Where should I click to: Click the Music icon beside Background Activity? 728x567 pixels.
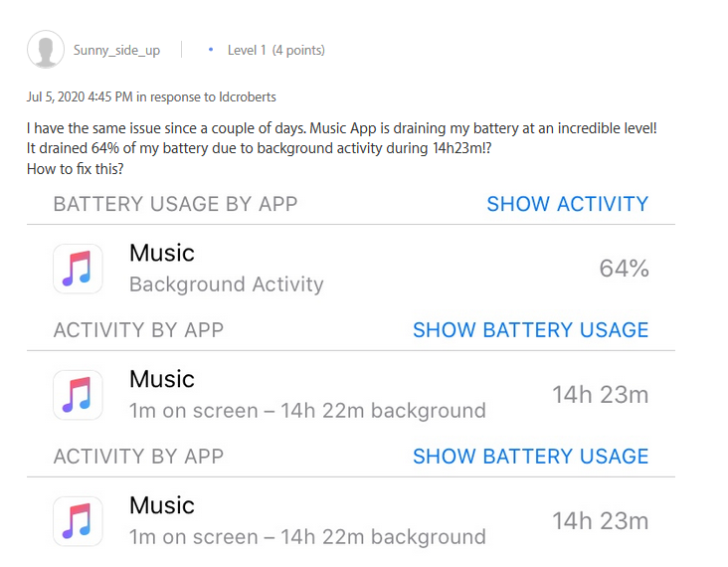coord(78,269)
